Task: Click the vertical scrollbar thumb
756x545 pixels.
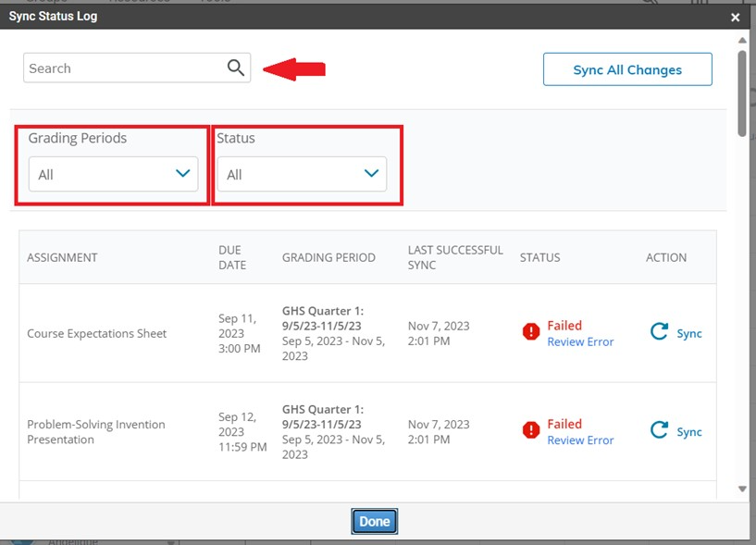Action: (x=742, y=93)
